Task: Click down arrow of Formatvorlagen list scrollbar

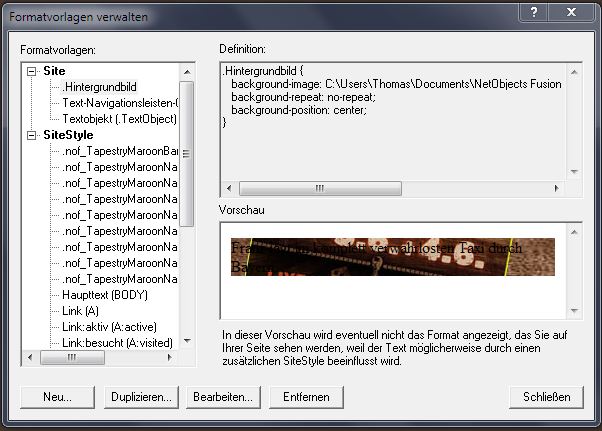Action: (x=187, y=341)
